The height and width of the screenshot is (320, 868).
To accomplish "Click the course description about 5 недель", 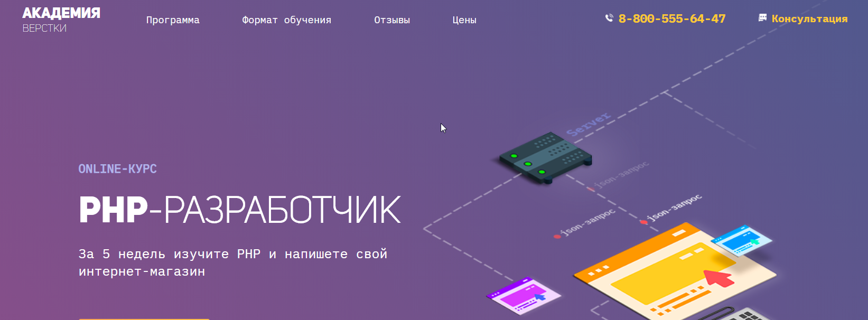I will [232, 262].
